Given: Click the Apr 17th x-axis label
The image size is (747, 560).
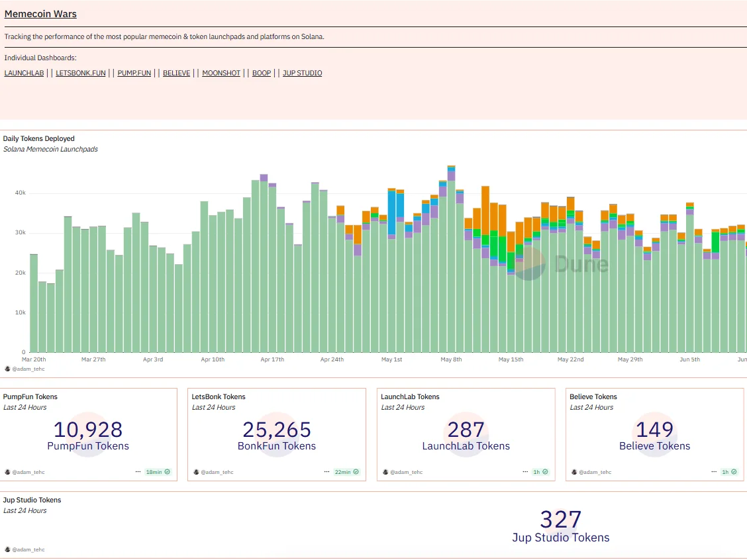Looking at the screenshot, I should coord(272,359).
